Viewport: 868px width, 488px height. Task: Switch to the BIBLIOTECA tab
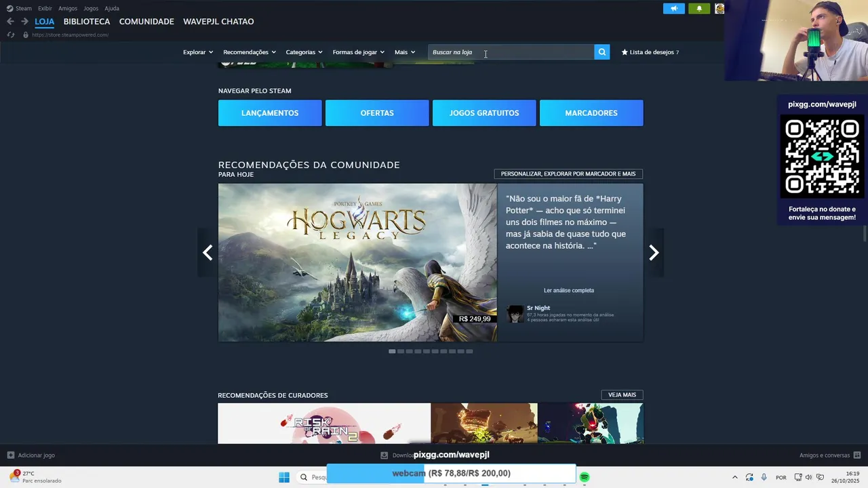point(87,22)
